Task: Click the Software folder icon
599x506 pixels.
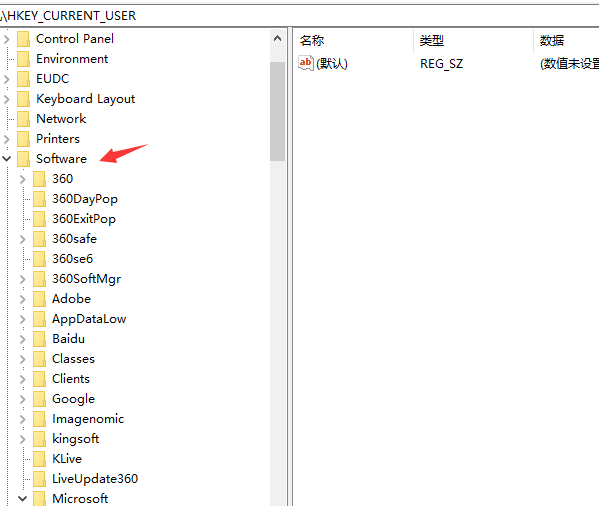Action: tap(24, 158)
